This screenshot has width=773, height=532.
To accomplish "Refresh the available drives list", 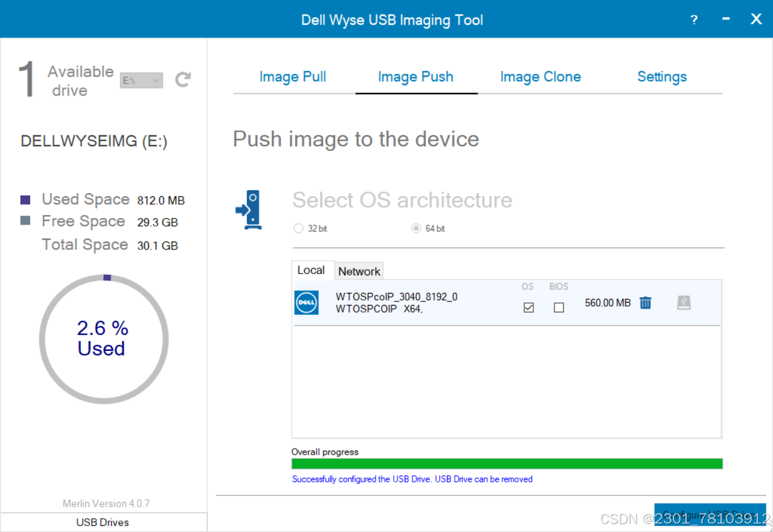I will point(183,80).
